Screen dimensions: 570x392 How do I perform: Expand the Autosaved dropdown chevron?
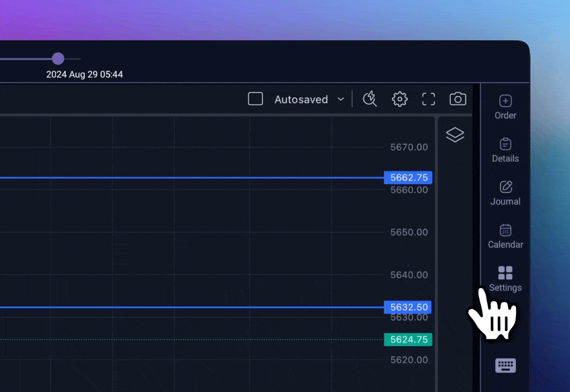click(x=341, y=100)
